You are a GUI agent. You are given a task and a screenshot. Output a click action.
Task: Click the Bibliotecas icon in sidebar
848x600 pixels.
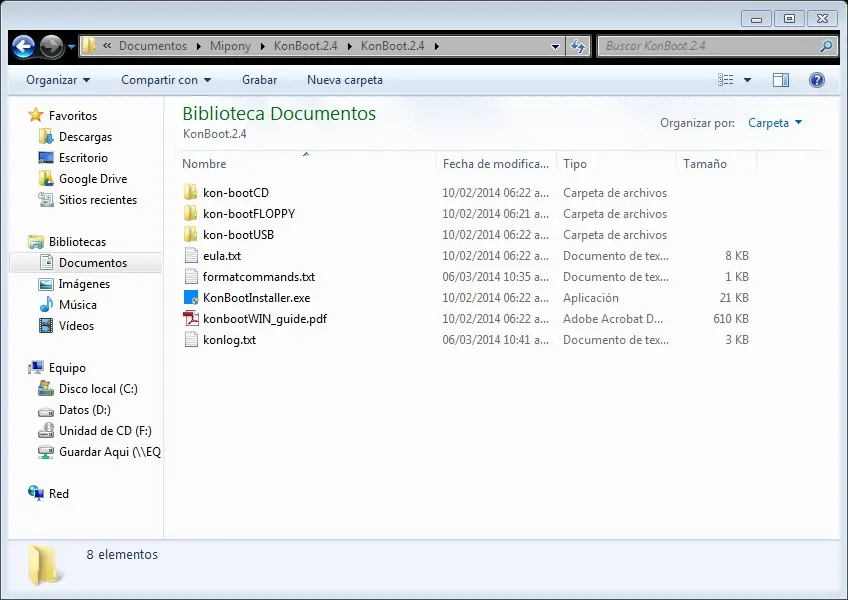click(36, 242)
